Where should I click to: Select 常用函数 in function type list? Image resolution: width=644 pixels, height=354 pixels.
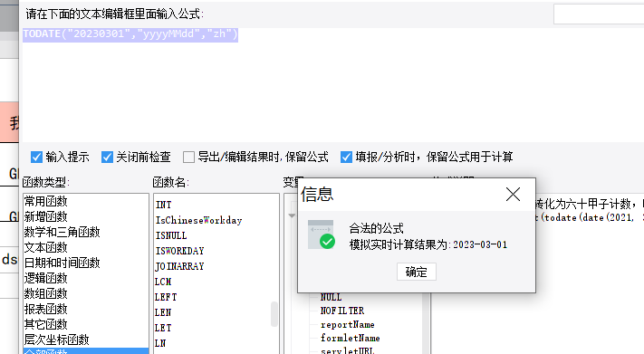coord(85,201)
